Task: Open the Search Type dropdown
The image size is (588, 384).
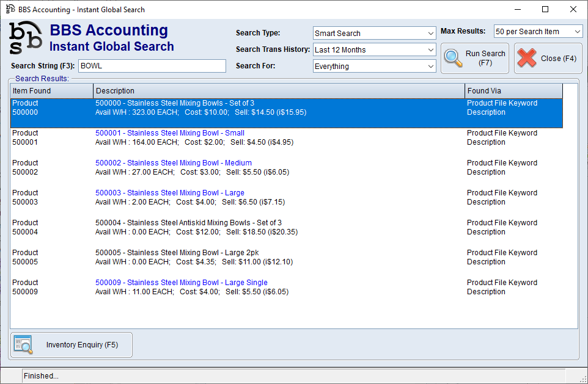Action: (374, 33)
